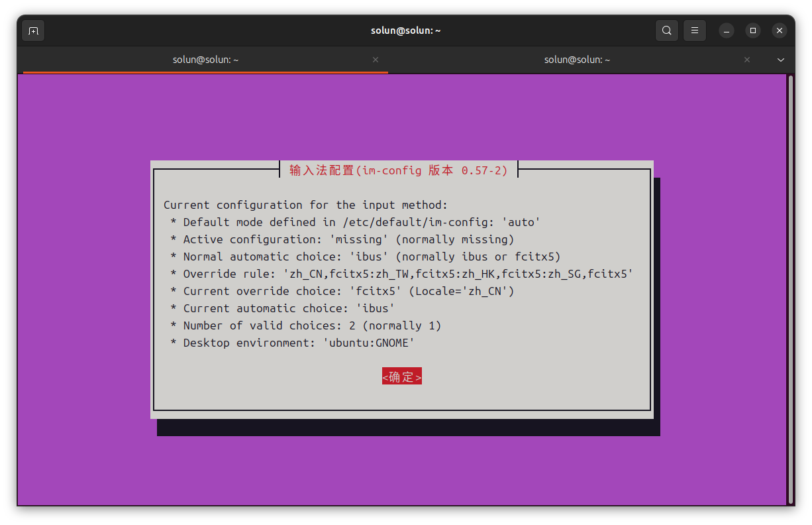Click the terminal vertical scrollbar

pos(790,288)
